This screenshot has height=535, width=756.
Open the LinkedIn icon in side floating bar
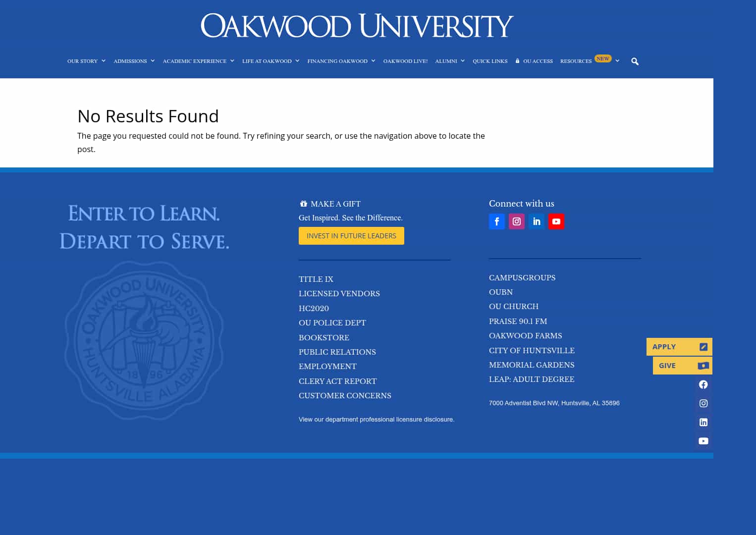click(x=703, y=422)
